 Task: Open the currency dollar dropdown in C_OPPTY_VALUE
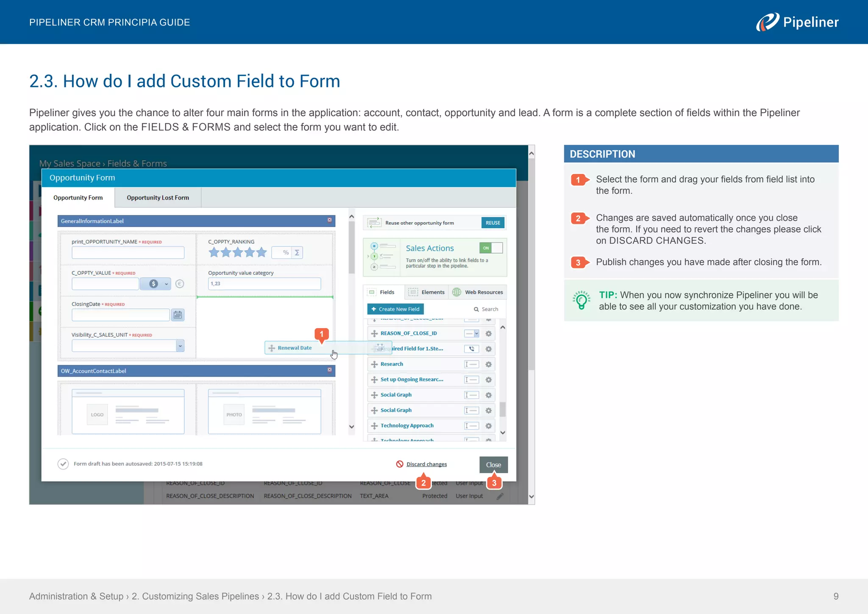pyautogui.click(x=155, y=284)
